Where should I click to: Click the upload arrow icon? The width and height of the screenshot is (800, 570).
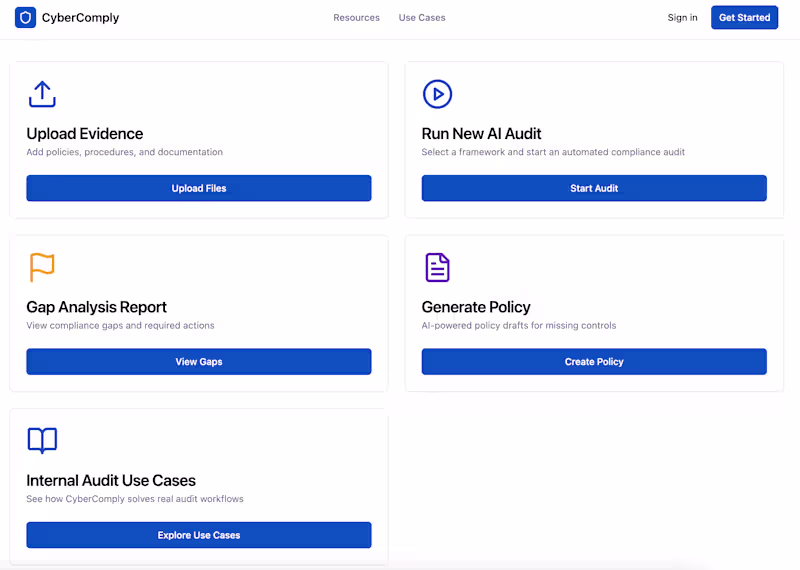coord(42,94)
